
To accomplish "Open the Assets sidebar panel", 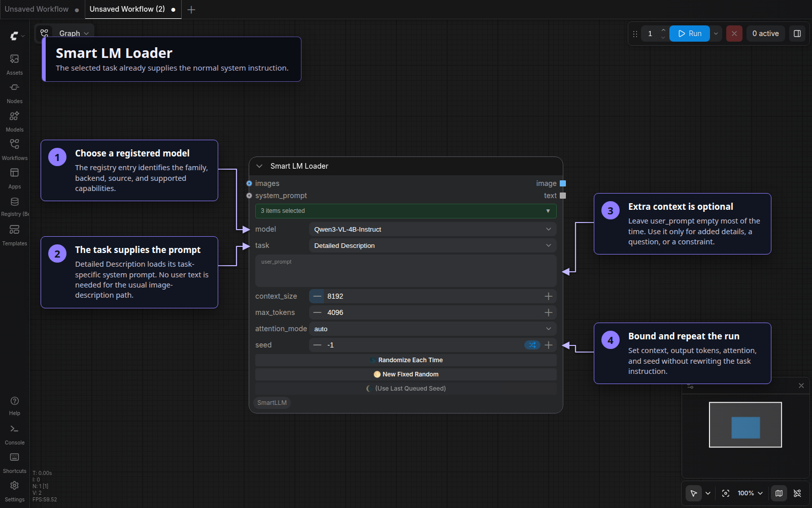I will coord(15,65).
